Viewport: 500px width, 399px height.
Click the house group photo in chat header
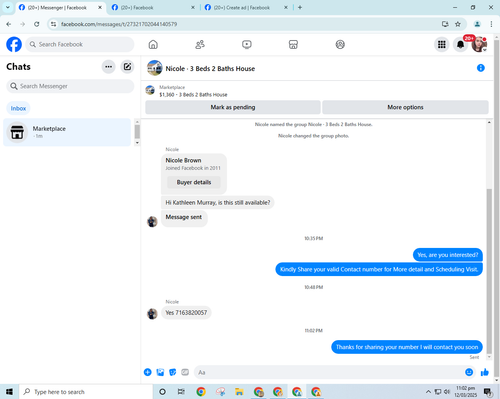click(155, 68)
